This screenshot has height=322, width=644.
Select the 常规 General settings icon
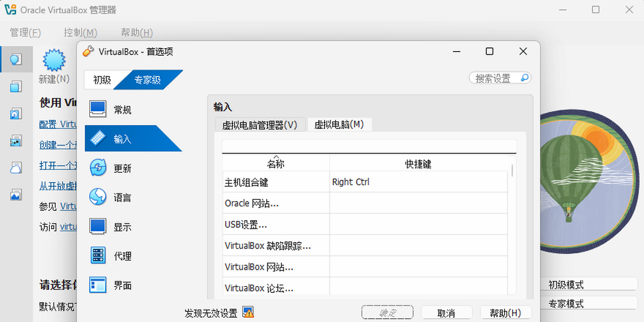(x=98, y=109)
